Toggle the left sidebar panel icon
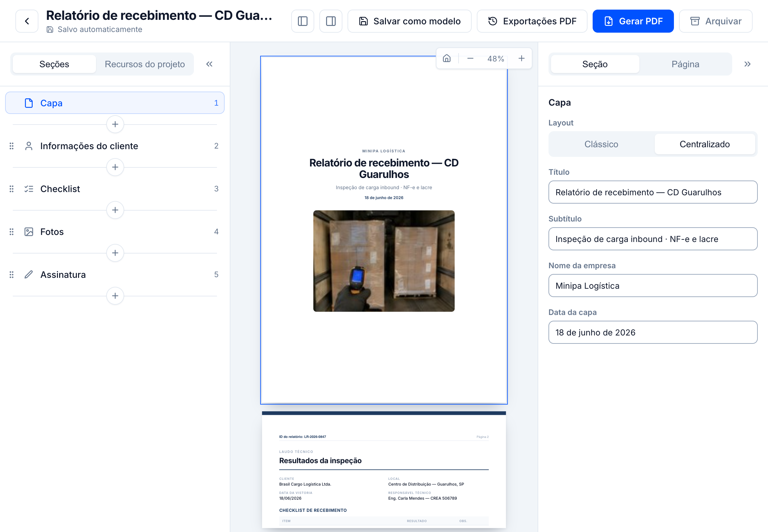This screenshot has height=532, width=768. [302, 21]
